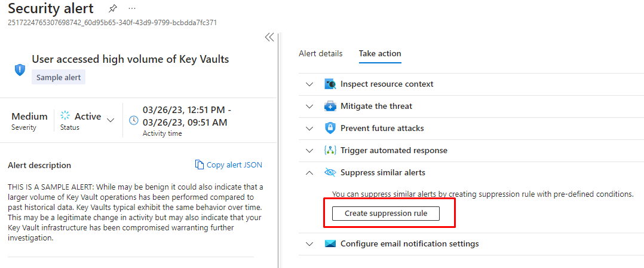Click the Trigger automated response icon
This screenshot has width=644, height=268.
coord(330,150)
